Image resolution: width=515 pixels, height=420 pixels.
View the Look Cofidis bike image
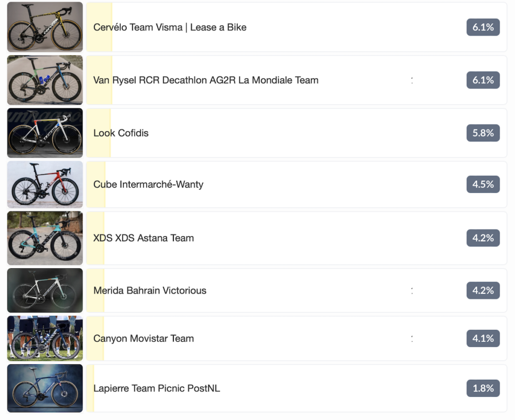[x=45, y=133]
